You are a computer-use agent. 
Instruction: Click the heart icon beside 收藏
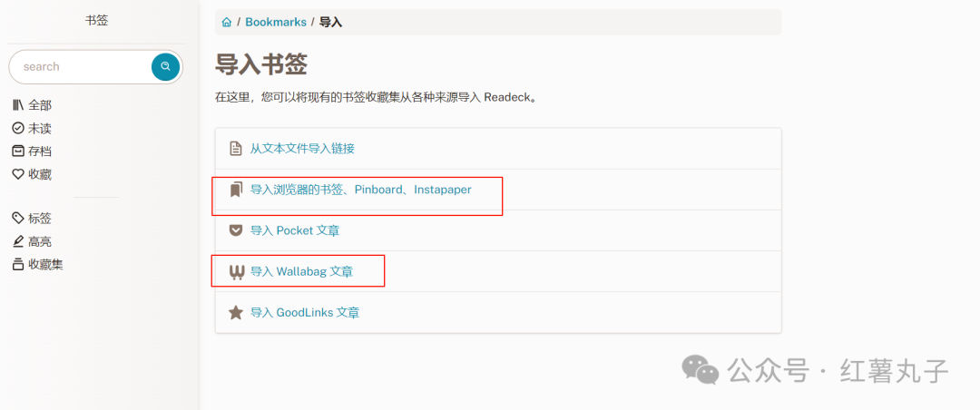(18, 174)
